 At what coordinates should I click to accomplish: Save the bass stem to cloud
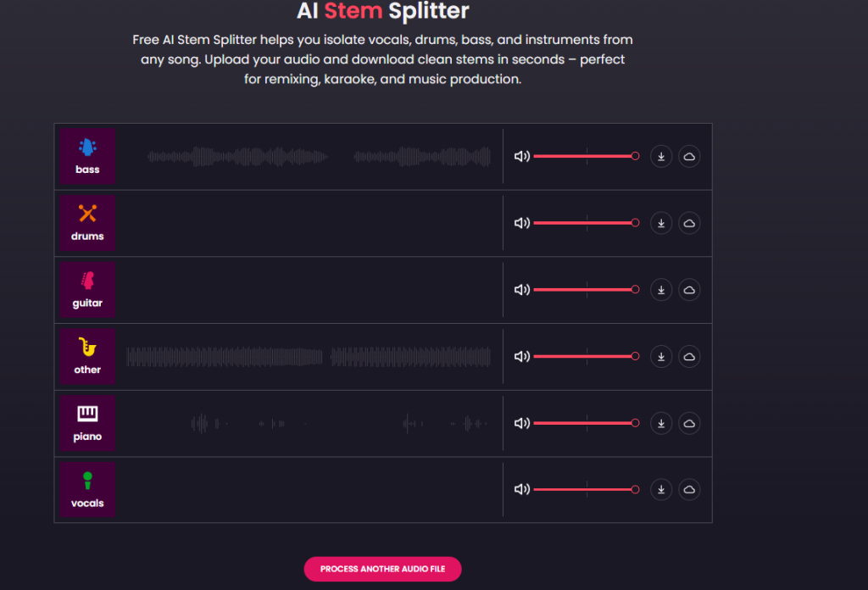(689, 156)
